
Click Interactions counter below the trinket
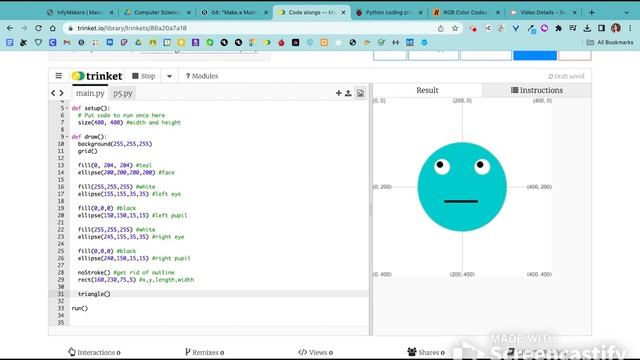pyautogui.click(x=94, y=352)
